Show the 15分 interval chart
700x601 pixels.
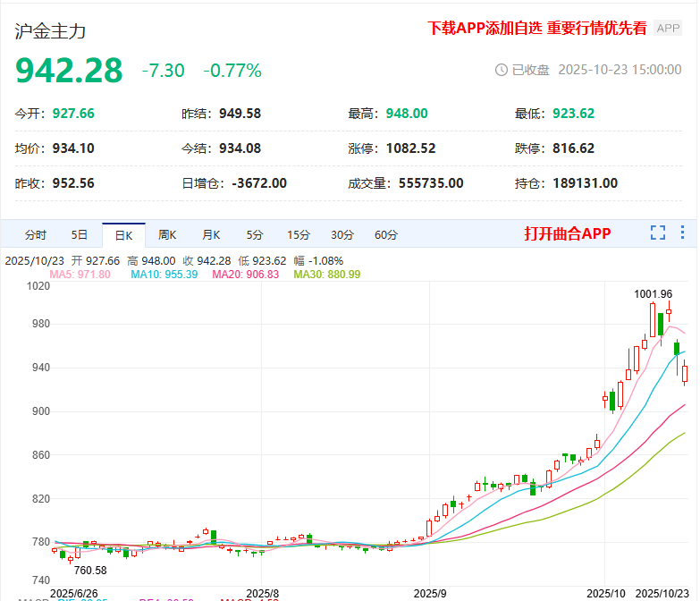(299, 235)
